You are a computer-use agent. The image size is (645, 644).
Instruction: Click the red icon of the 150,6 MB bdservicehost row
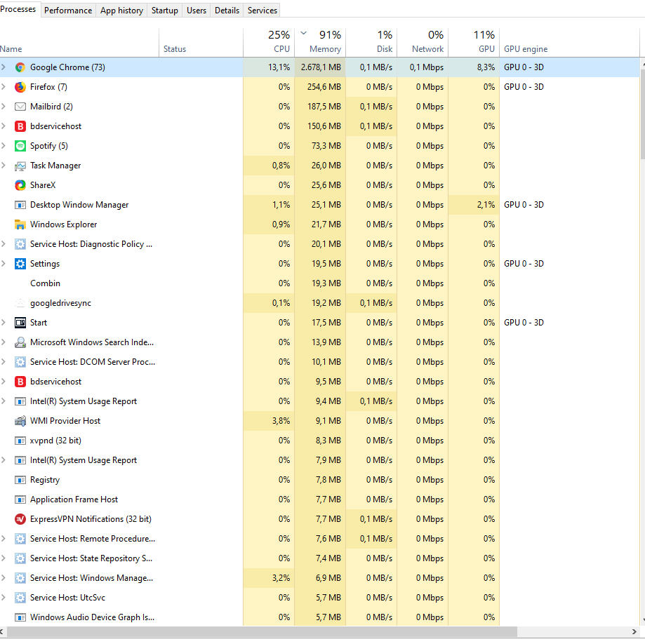coord(20,126)
